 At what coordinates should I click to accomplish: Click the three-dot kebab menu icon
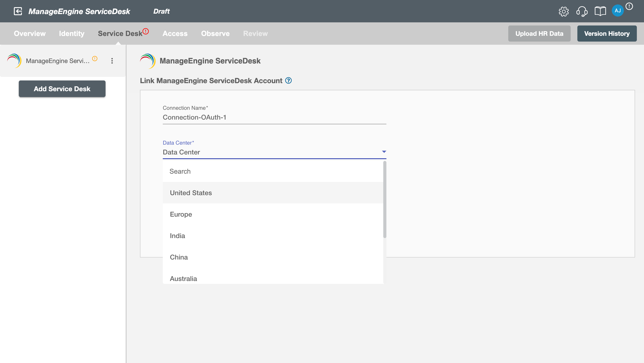112,61
